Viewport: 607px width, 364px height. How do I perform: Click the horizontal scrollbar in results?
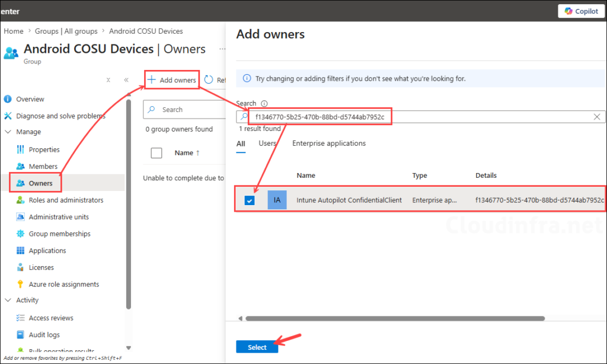[x=395, y=318]
